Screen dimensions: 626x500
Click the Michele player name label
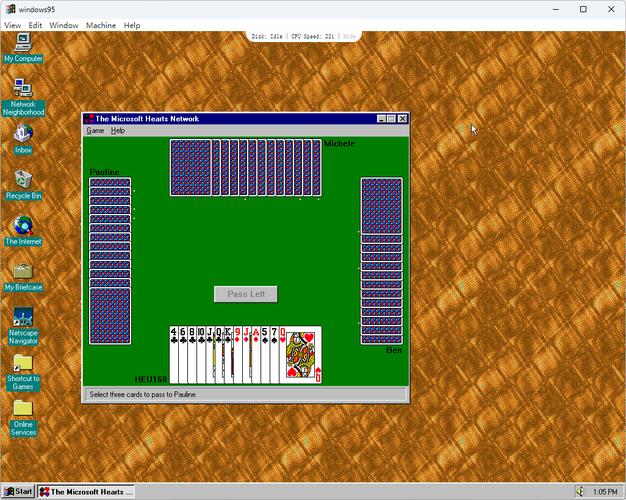339,143
